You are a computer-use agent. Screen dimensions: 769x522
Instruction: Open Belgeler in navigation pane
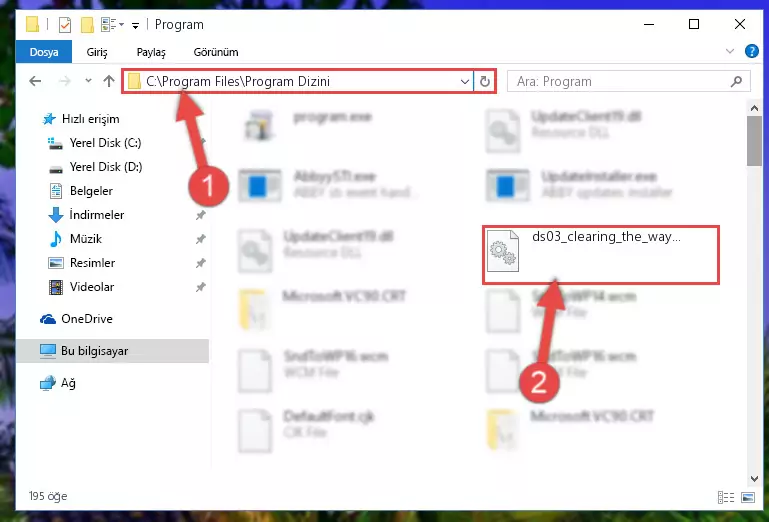tap(91, 191)
